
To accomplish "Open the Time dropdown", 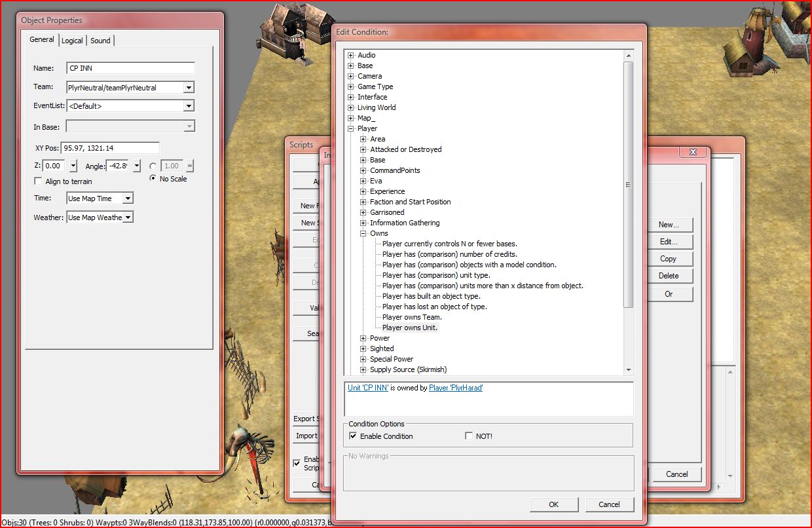I will [x=128, y=198].
